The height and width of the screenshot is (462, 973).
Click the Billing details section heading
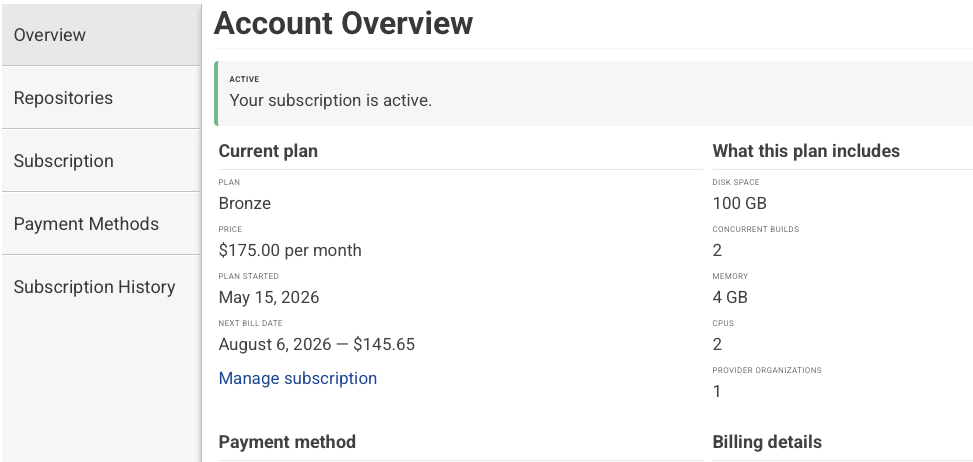[x=767, y=442]
